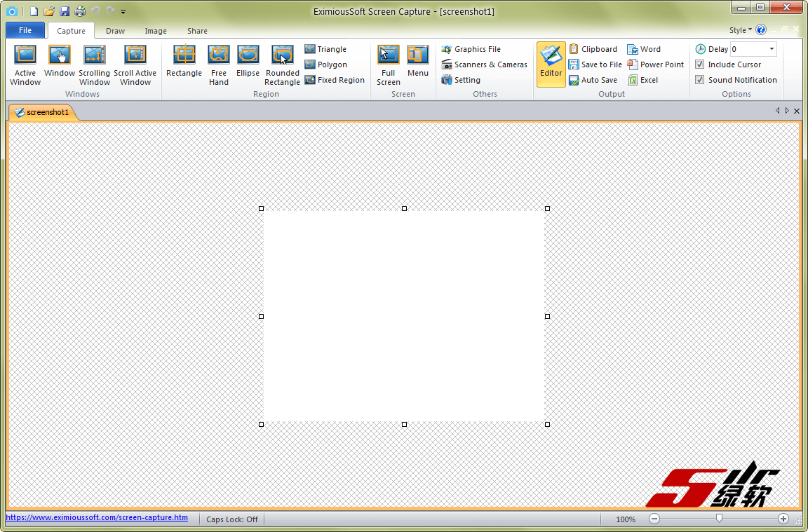Open the Delay value dropdown
808x532 pixels.
[x=772, y=49]
